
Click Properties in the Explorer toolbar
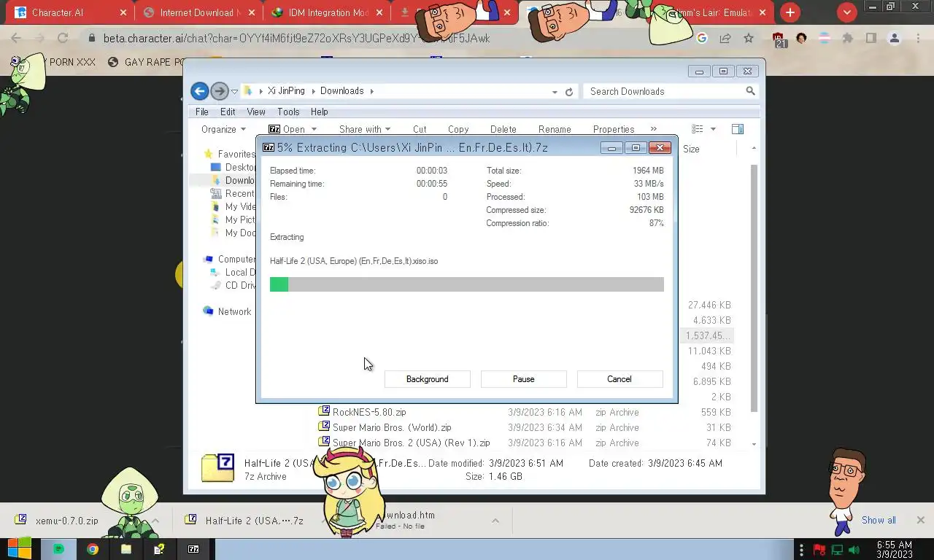click(x=614, y=129)
